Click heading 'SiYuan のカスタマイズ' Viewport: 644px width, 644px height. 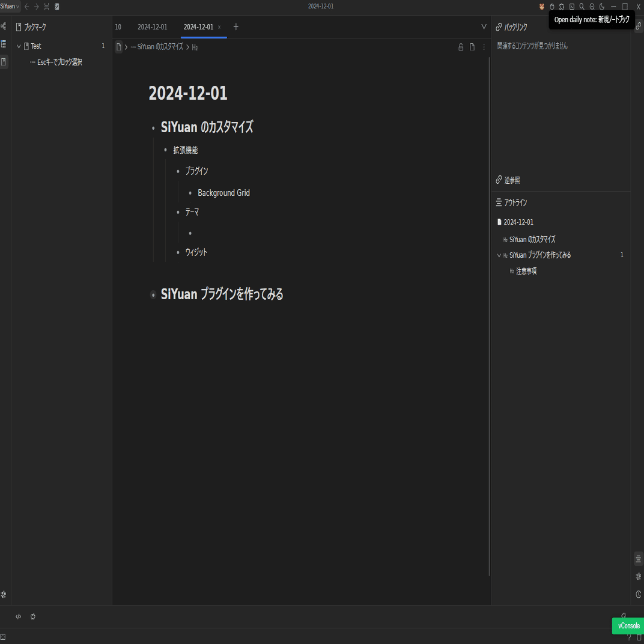point(207,127)
